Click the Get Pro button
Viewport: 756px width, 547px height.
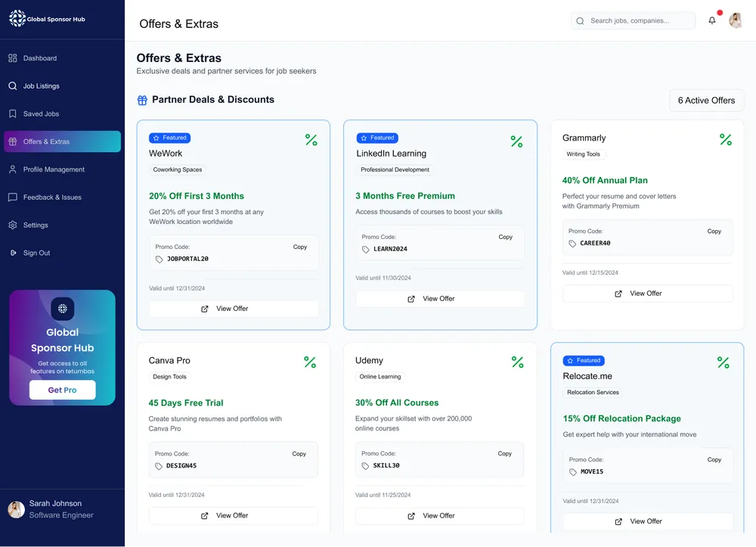(x=62, y=390)
